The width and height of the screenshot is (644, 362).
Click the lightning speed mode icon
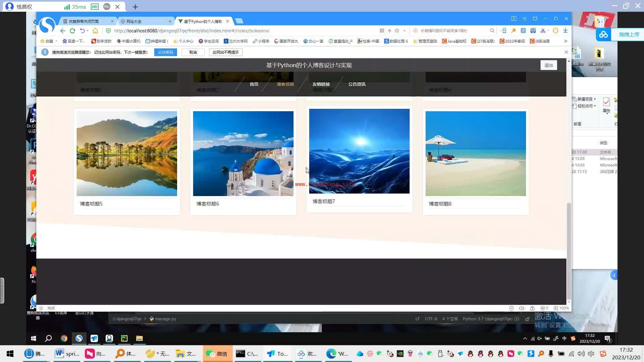pos(389,31)
